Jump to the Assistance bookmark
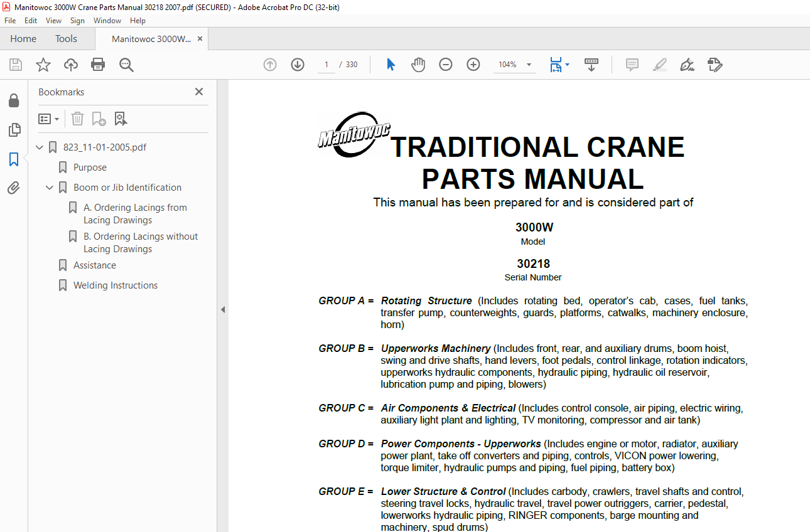The width and height of the screenshot is (810, 532). point(95,265)
